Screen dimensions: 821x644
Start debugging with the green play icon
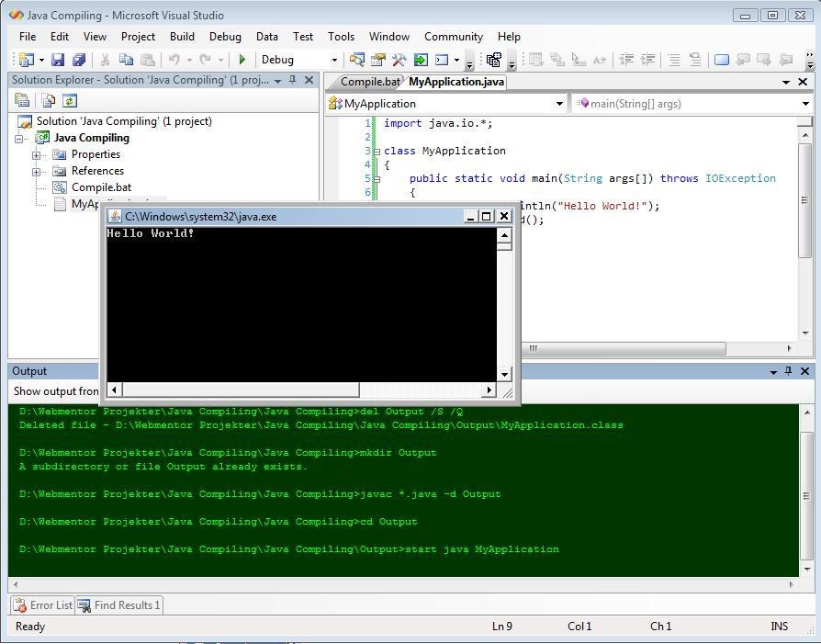tap(242, 59)
